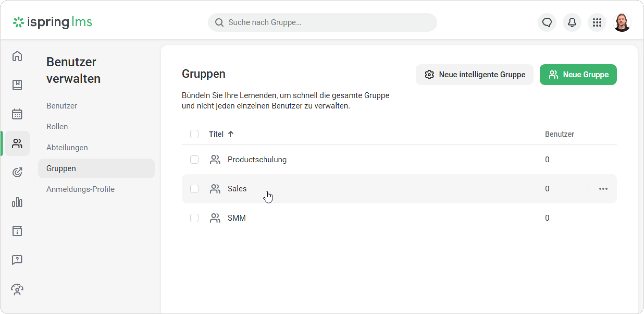Tick the checkbox for Sales group
The width and height of the screenshot is (644, 314).
pos(194,189)
